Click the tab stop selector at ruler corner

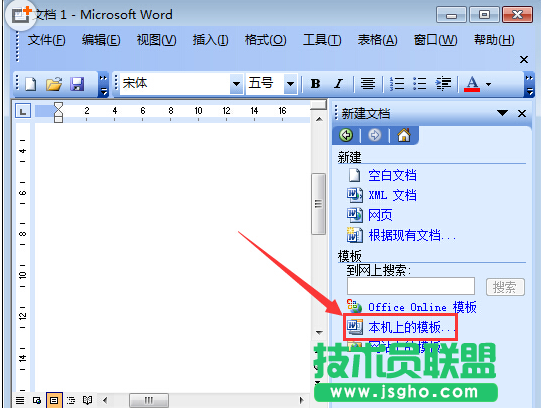(23, 111)
